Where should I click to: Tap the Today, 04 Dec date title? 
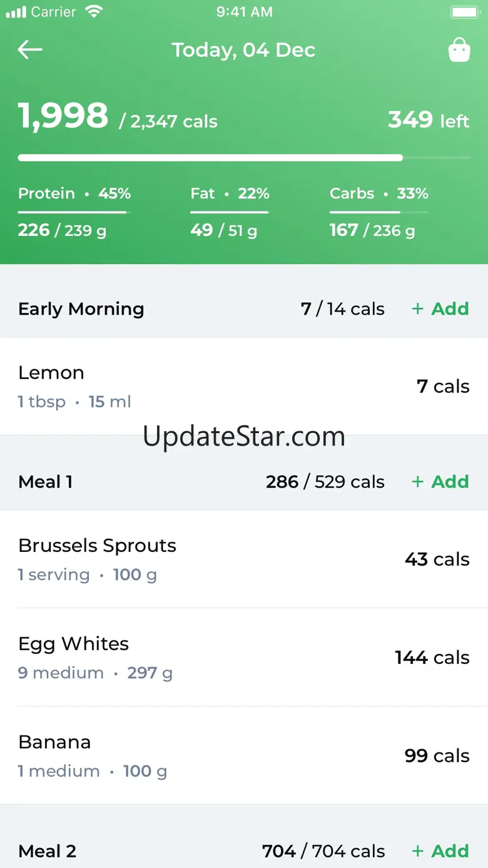coord(243,50)
